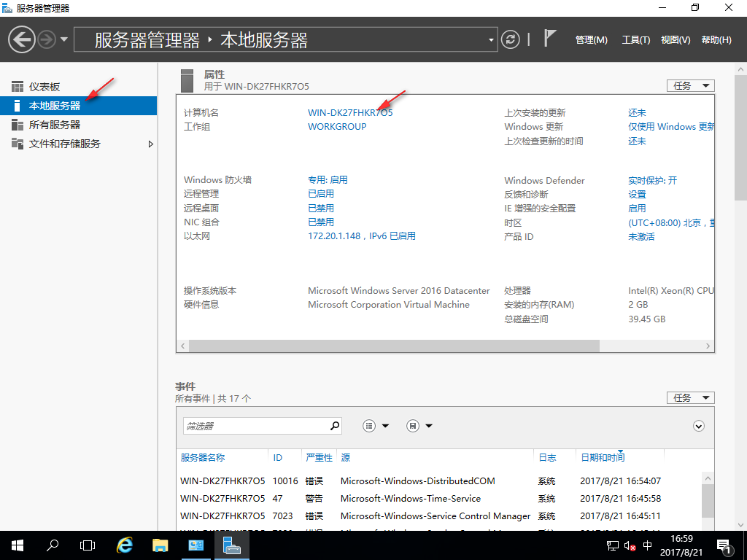The width and height of the screenshot is (747, 560).
Task: Open the Action Center notification icon
Action: coord(724,547)
